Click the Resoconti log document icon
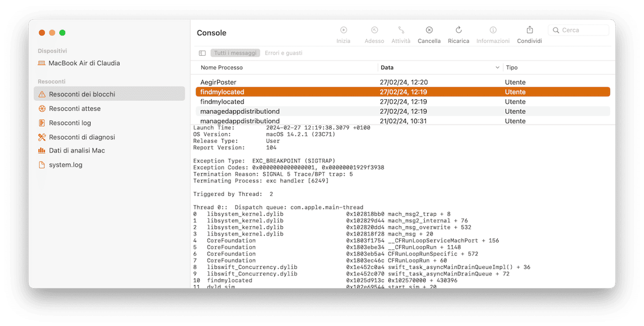Image resolution: width=644 pixels, height=326 pixels. [x=42, y=123]
